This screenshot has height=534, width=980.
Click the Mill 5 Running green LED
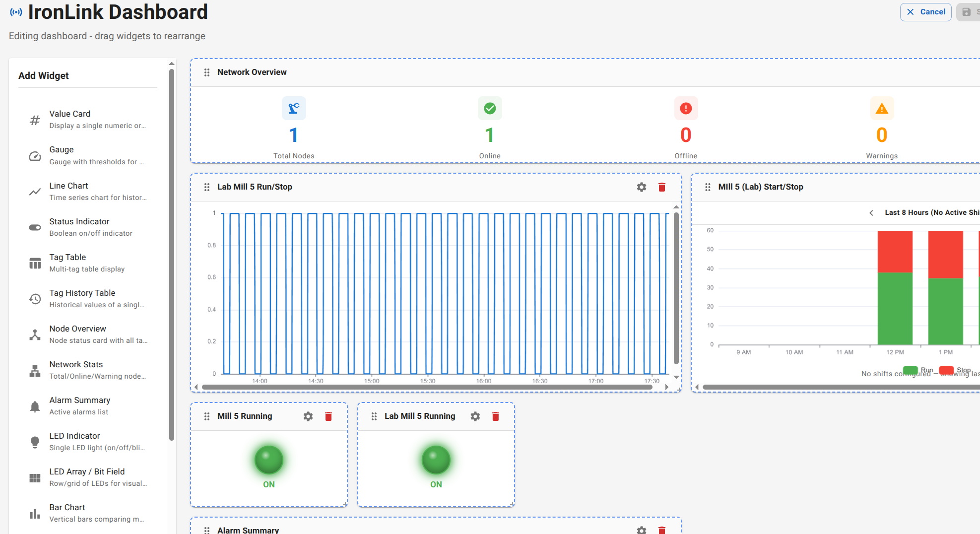(x=269, y=460)
